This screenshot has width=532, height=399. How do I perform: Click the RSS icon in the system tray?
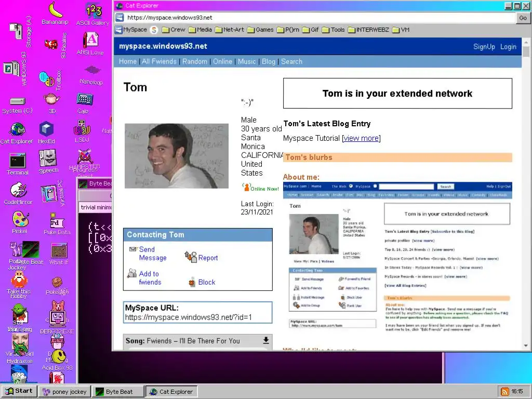click(505, 392)
